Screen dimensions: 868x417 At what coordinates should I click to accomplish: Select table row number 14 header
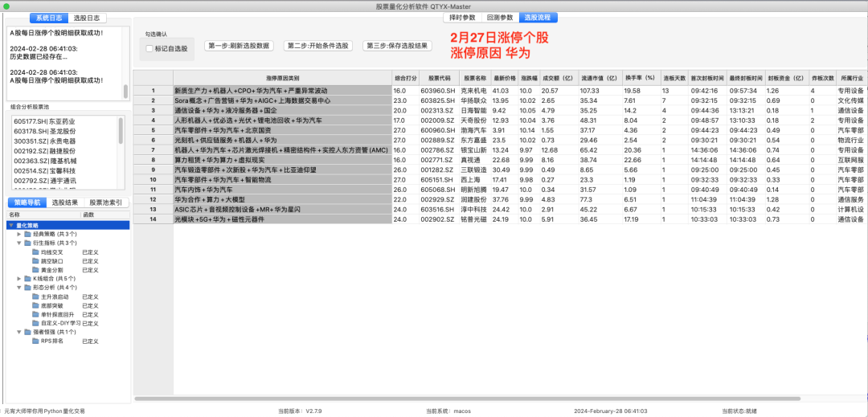click(154, 219)
